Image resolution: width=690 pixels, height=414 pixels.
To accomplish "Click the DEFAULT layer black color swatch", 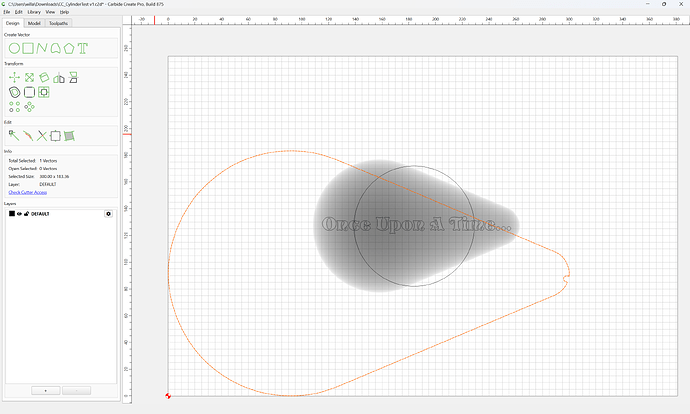I will click(x=12, y=214).
